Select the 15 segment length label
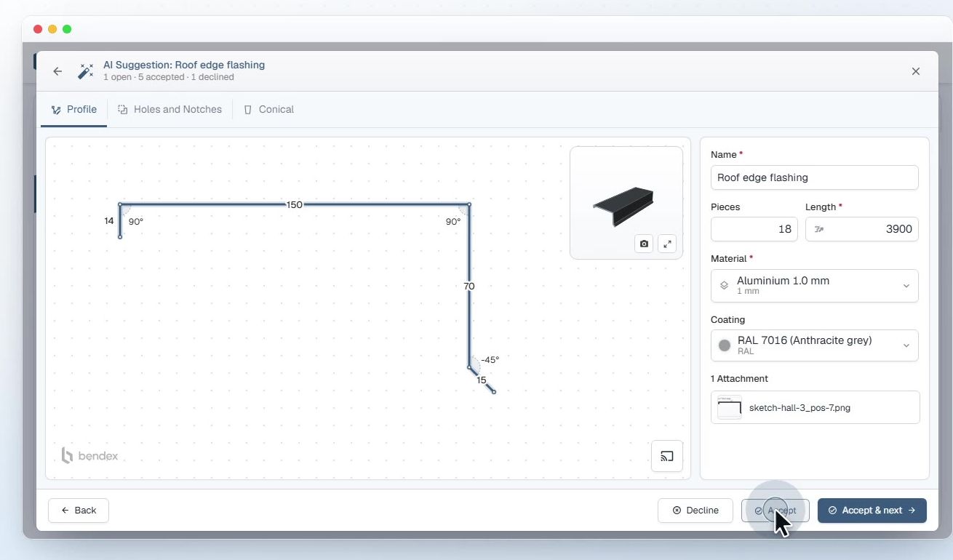Viewport: 953px width, 560px height. coord(482,380)
